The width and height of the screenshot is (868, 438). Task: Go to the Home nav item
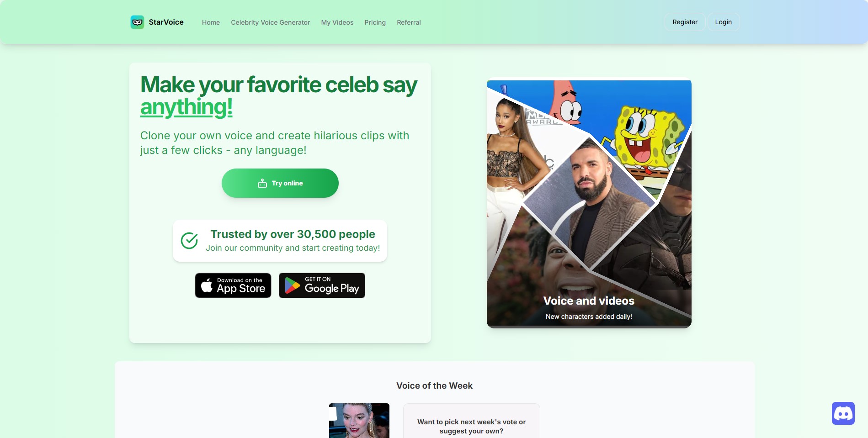click(x=211, y=22)
